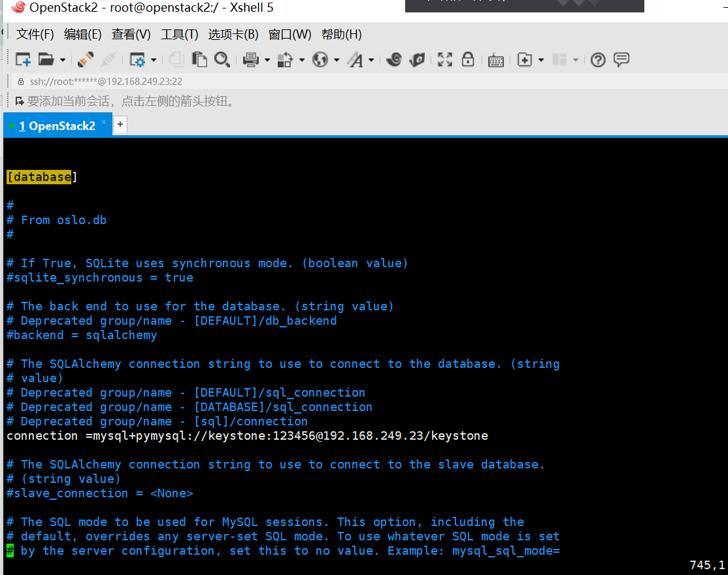Expand the layout dropdown arrow
This screenshot has height=575, width=728.
576,60
